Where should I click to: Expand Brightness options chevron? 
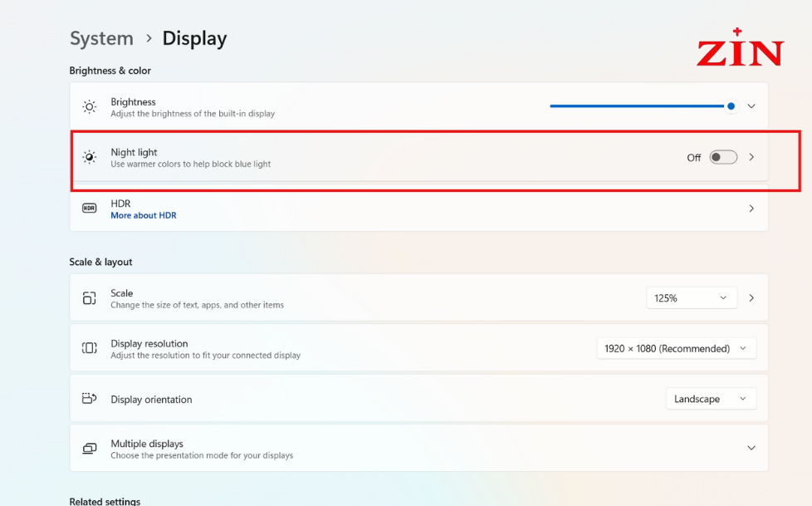tap(751, 106)
